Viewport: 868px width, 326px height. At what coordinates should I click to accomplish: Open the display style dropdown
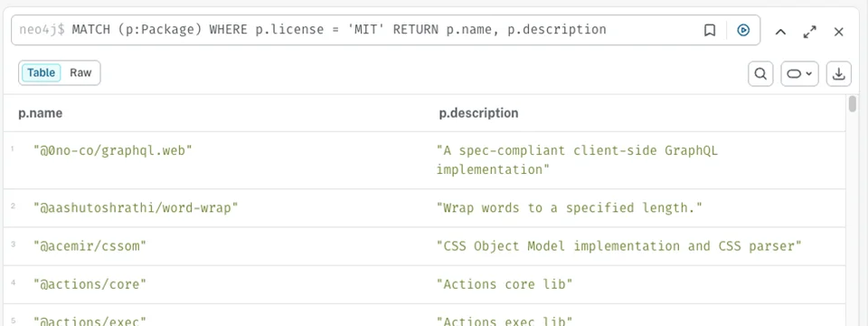click(799, 73)
